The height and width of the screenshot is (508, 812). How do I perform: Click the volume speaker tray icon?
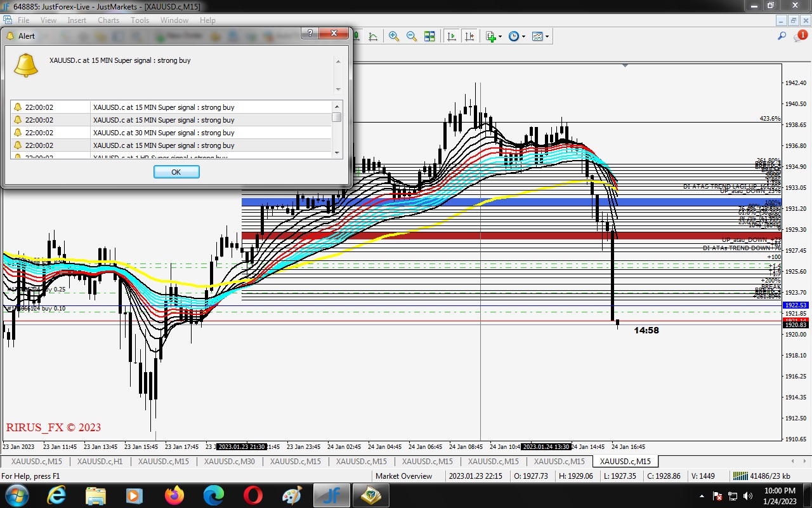point(747,496)
